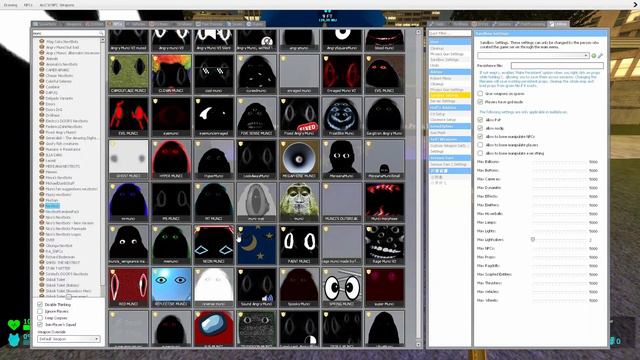The width and height of the screenshot is (640, 360).
Task: Spawn the Fixed Angry Munci thumbnail with FIXED stamp
Action: pos(299,117)
